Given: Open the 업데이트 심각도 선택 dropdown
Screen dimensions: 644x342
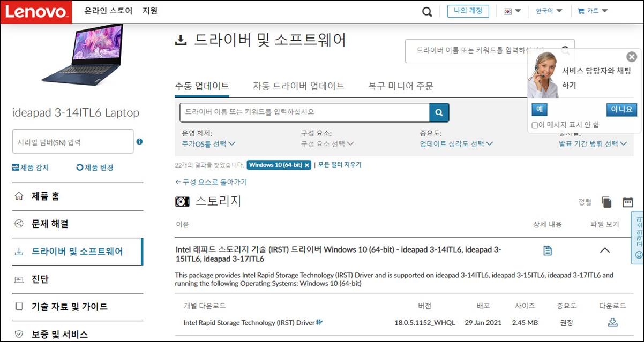Looking at the screenshot, I should (x=456, y=144).
